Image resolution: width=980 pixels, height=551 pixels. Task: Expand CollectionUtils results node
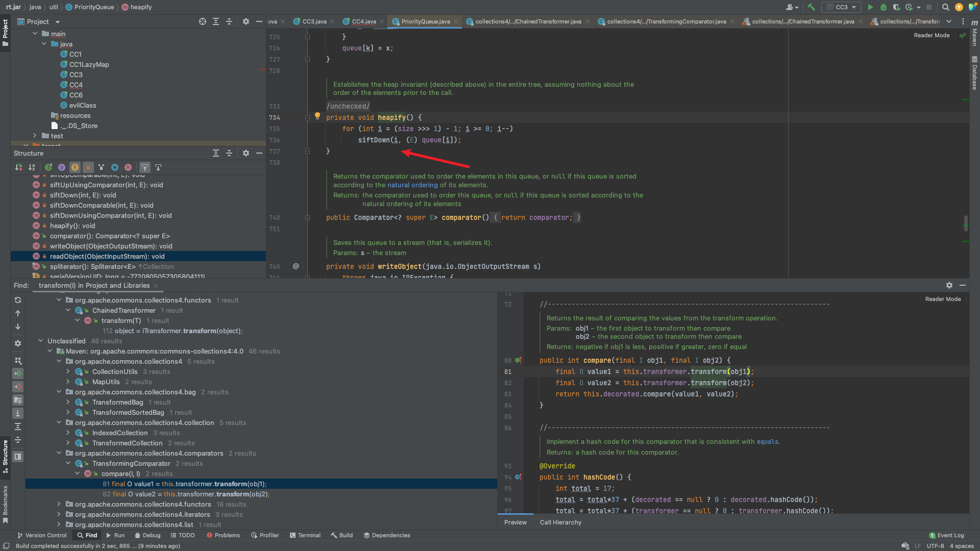click(68, 371)
